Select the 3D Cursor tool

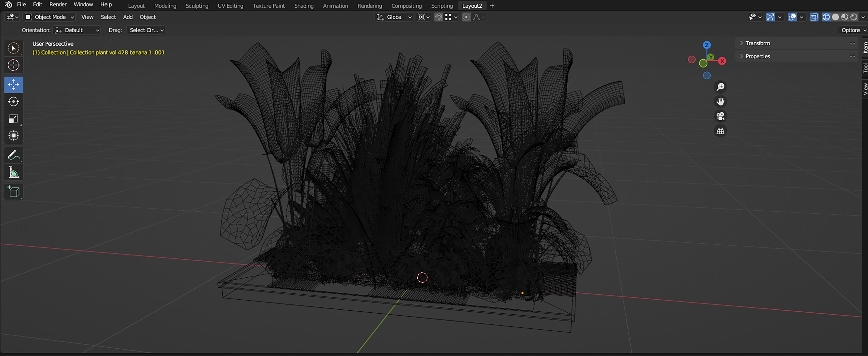pos(14,65)
